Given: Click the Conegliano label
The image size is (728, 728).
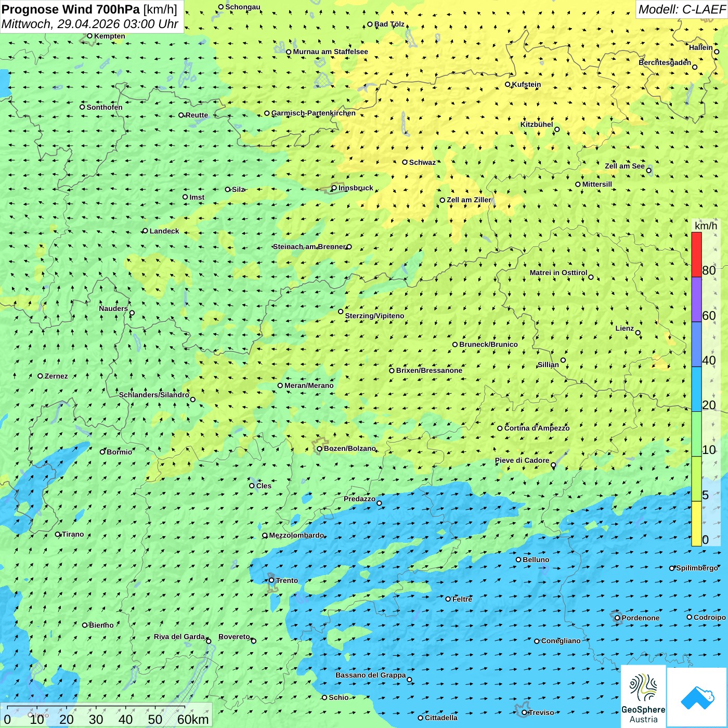Looking at the screenshot, I should pyautogui.click(x=561, y=641).
